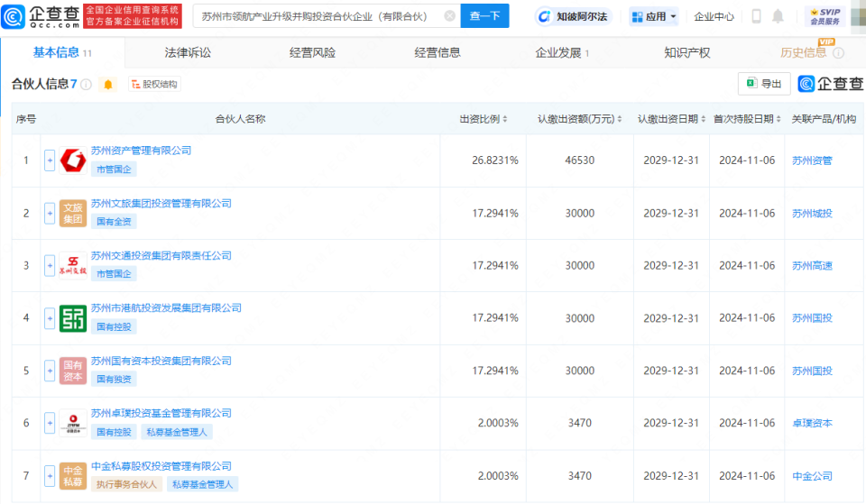Open 国有资本 pink logo tile

point(73,371)
